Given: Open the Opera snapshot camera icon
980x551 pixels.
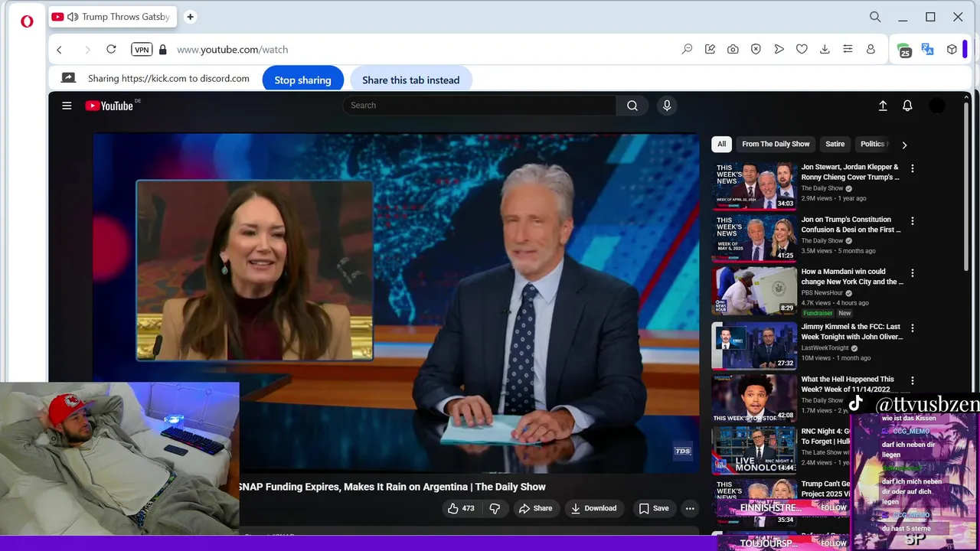Looking at the screenshot, I should [x=733, y=49].
